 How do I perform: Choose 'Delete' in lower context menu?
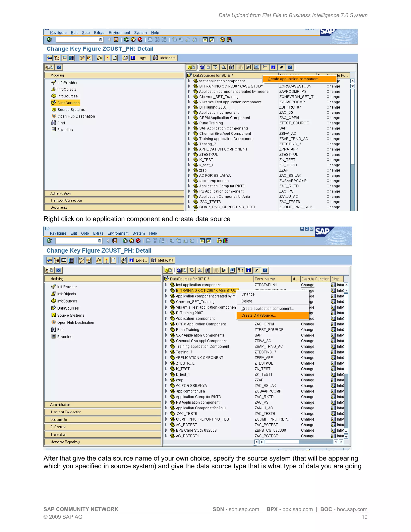pos(247,301)
